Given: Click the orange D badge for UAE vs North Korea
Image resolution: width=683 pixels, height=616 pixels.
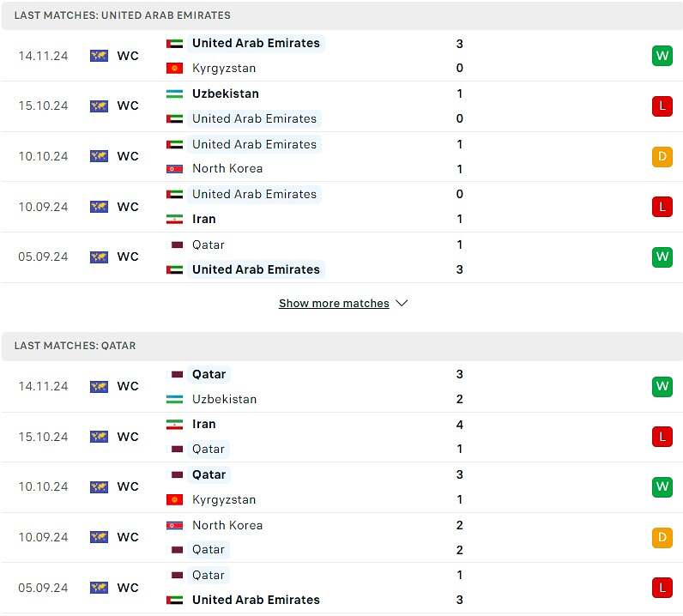Looking at the screenshot, I should 662,156.
